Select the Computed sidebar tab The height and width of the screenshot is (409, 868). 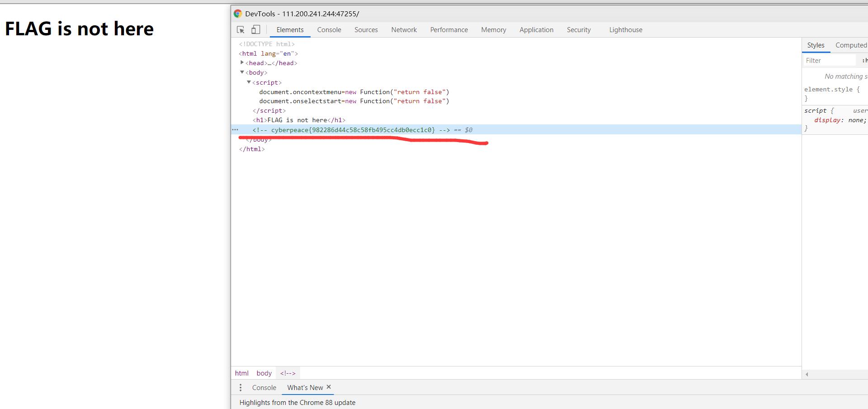click(x=851, y=45)
